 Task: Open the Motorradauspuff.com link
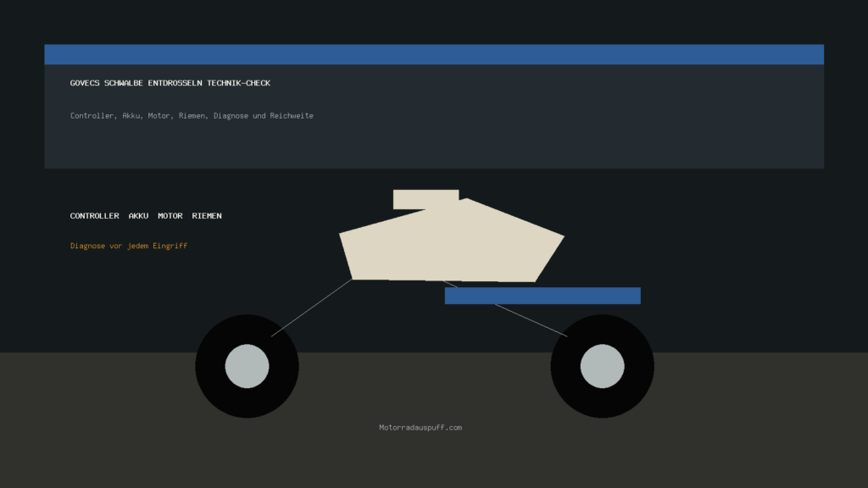(x=420, y=427)
